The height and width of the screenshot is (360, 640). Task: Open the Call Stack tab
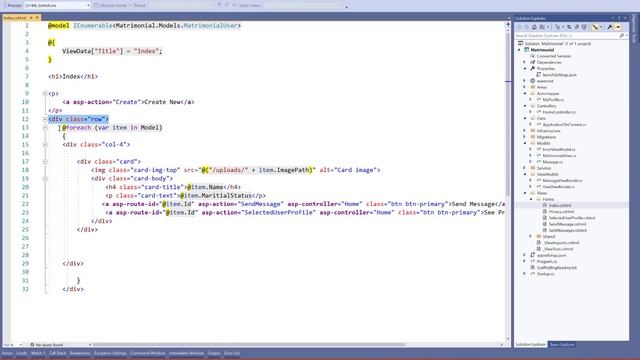[x=57, y=353]
